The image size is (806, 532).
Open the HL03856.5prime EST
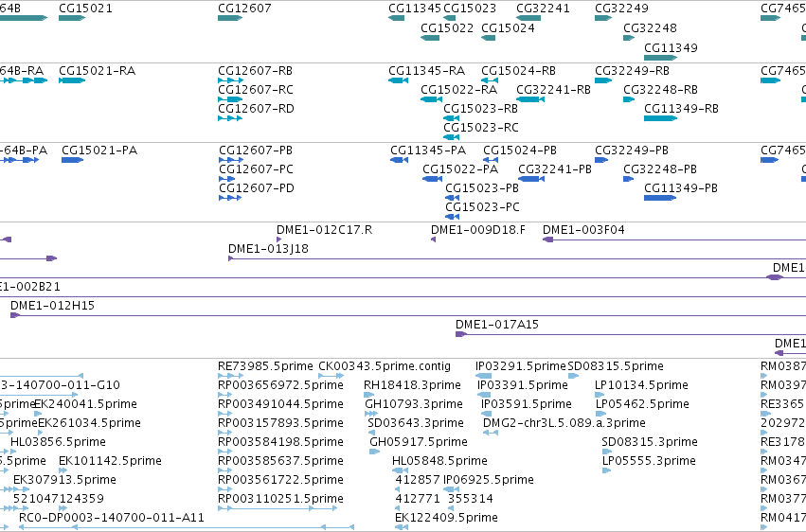[x=14, y=452]
